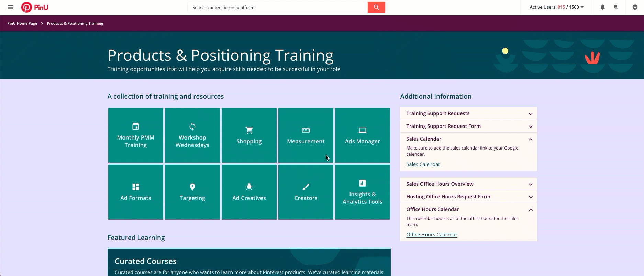This screenshot has height=276, width=644.
Task: Click the calendar icon on Monthly PMM Training
Action: pos(136,126)
